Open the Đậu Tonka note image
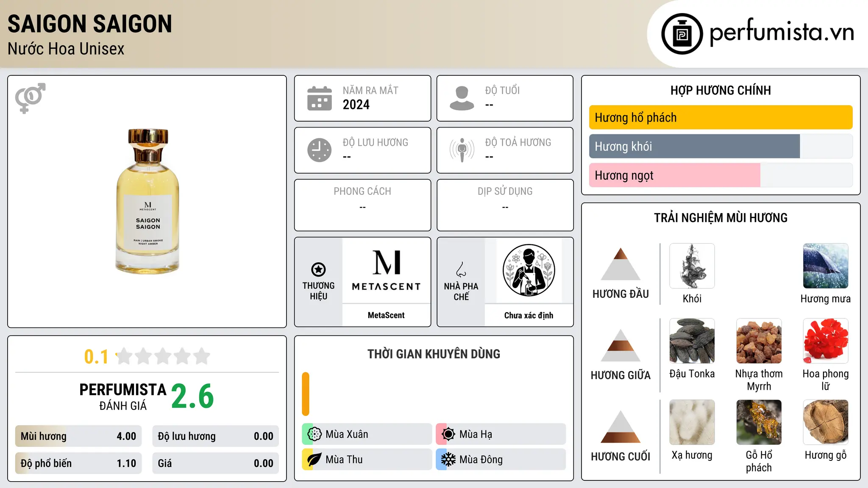The height and width of the screenshot is (488, 868). 692,341
